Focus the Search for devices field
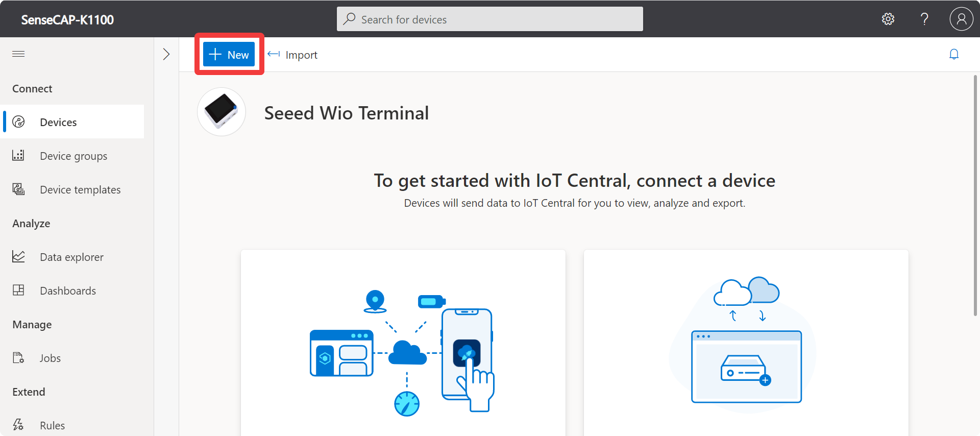Viewport: 980px width, 436px height. coord(490,19)
